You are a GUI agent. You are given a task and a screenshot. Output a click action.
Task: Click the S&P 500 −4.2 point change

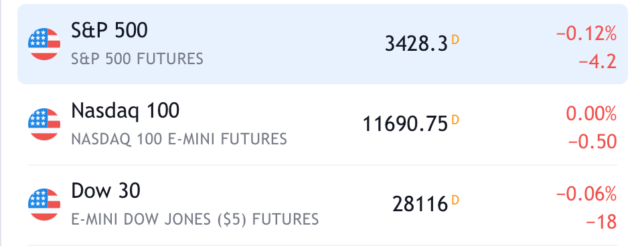point(598,62)
